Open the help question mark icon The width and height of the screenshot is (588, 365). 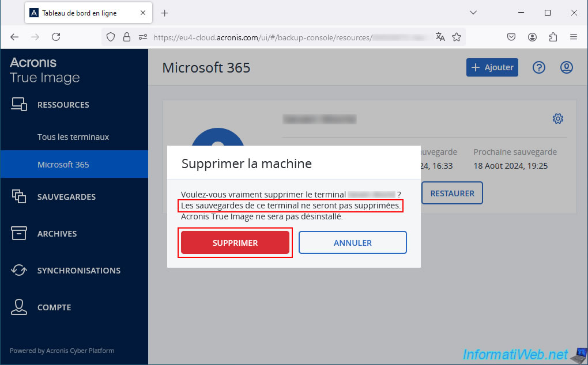click(x=539, y=67)
